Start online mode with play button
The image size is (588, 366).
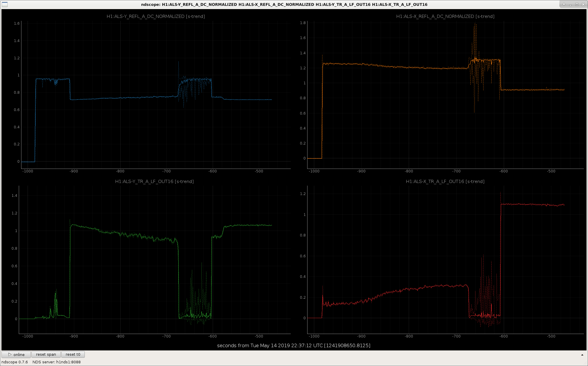pyautogui.click(x=16, y=354)
